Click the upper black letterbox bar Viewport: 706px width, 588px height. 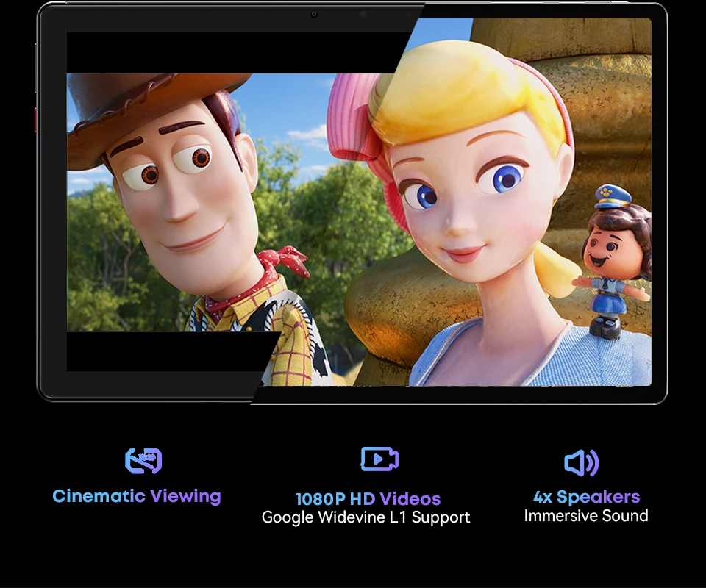point(234,53)
